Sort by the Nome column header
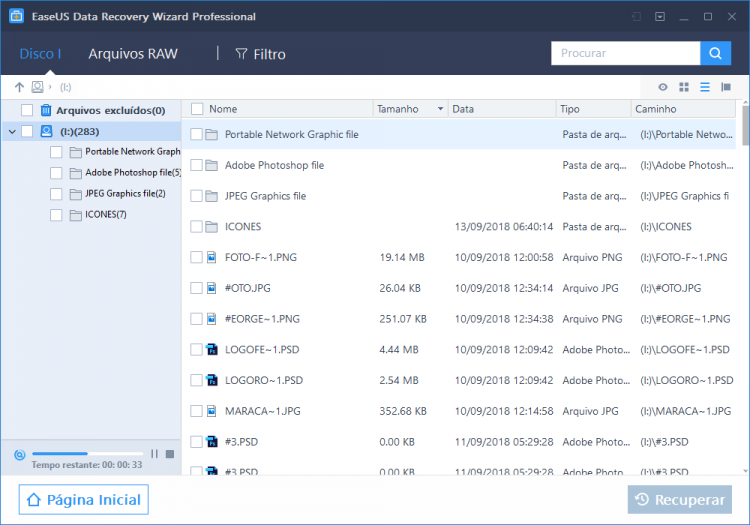Viewport: 750px width, 525px height. 223,109
